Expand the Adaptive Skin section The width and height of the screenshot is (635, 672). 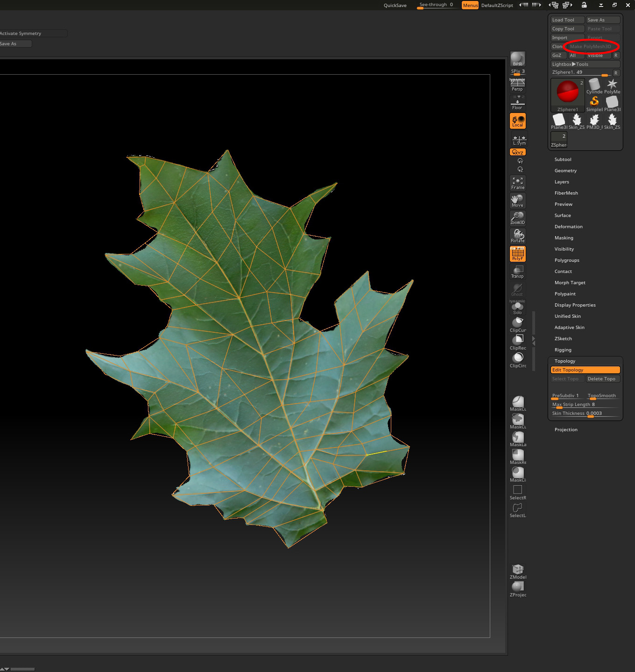pyautogui.click(x=569, y=327)
